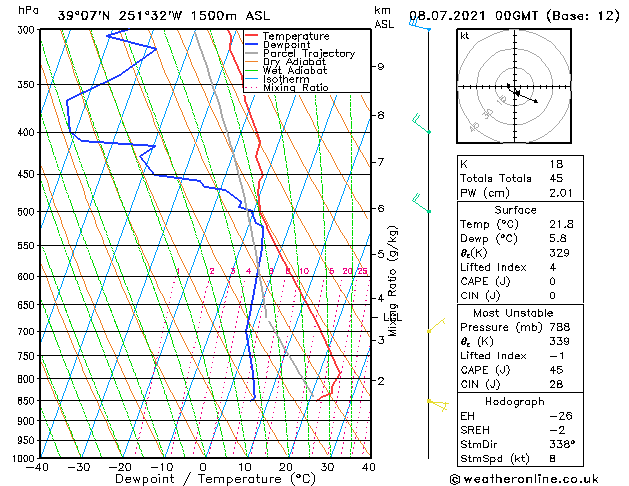The image size is (629, 486).
Task: Click the "Totals Totals" row label
Action: tap(496, 178)
